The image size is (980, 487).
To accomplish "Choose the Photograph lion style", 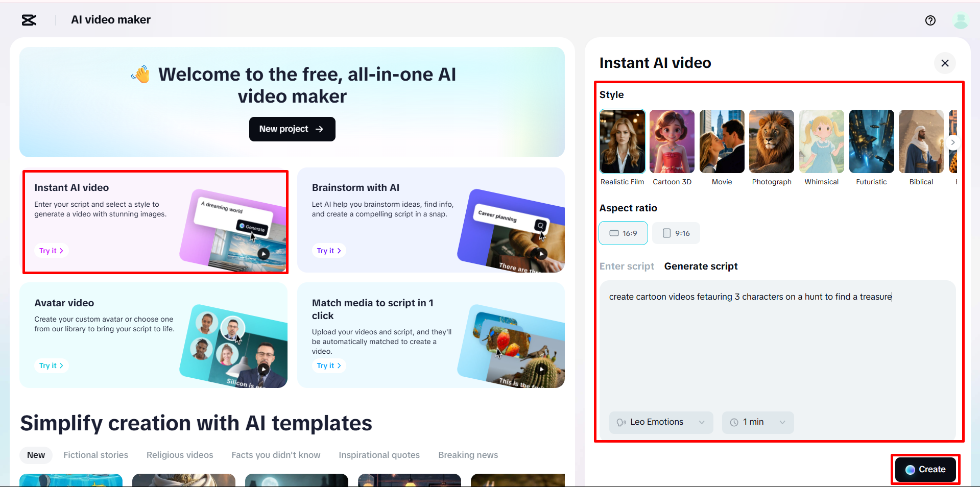I will pyautogui.click(x=772, y=141).
